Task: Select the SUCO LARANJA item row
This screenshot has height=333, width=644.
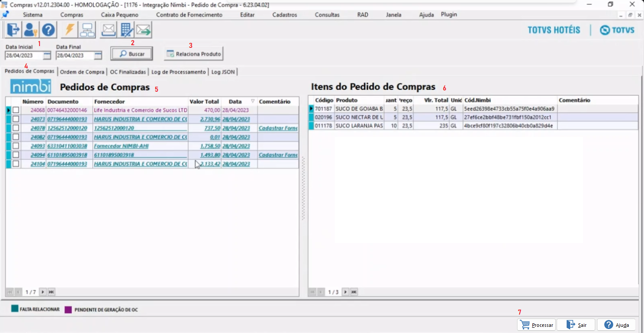Action: coord(473,126)
